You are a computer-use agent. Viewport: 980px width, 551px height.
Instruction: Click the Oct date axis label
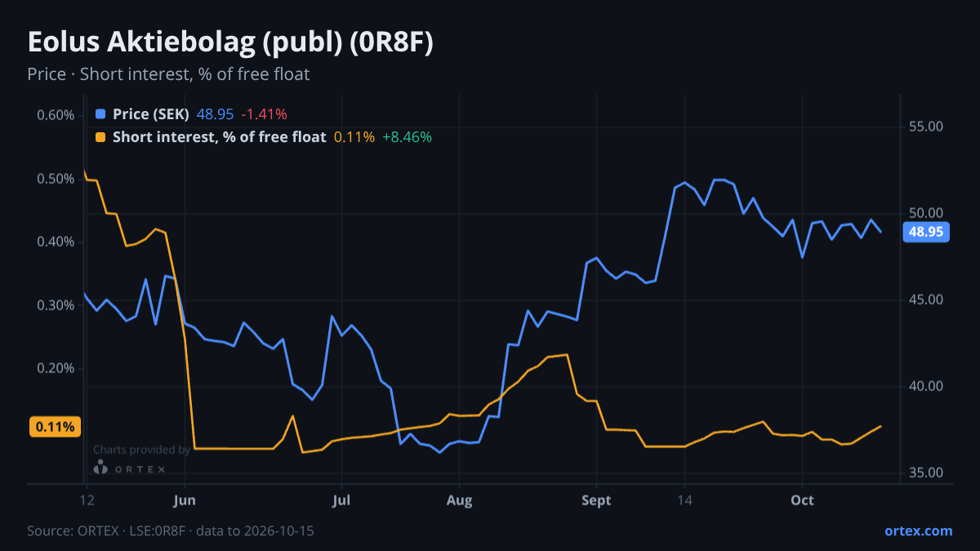pyautogui.click(x=803, y=500)
